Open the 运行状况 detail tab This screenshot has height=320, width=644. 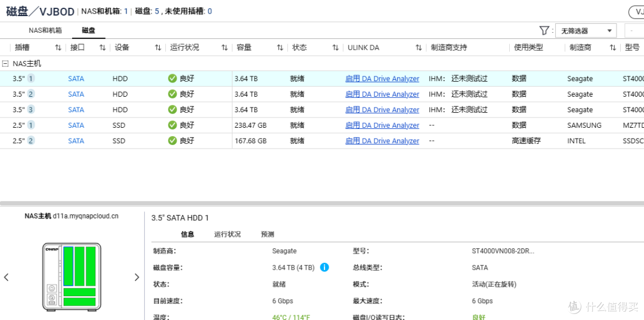(x=228, y=235)
